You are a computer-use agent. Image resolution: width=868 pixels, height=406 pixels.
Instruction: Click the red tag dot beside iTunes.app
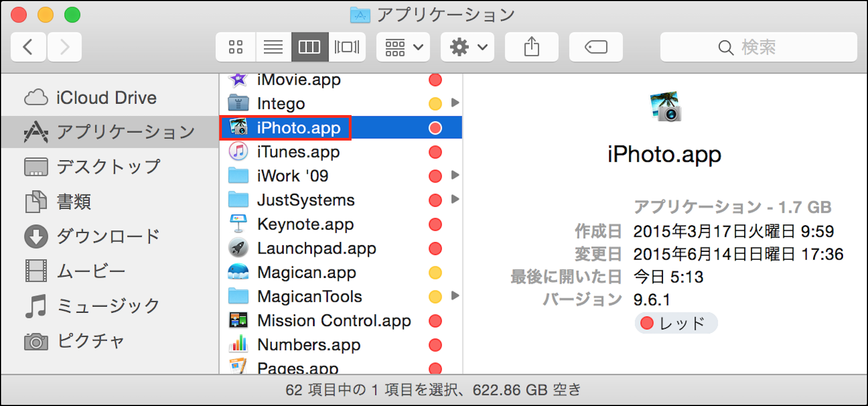coord(435,152)
